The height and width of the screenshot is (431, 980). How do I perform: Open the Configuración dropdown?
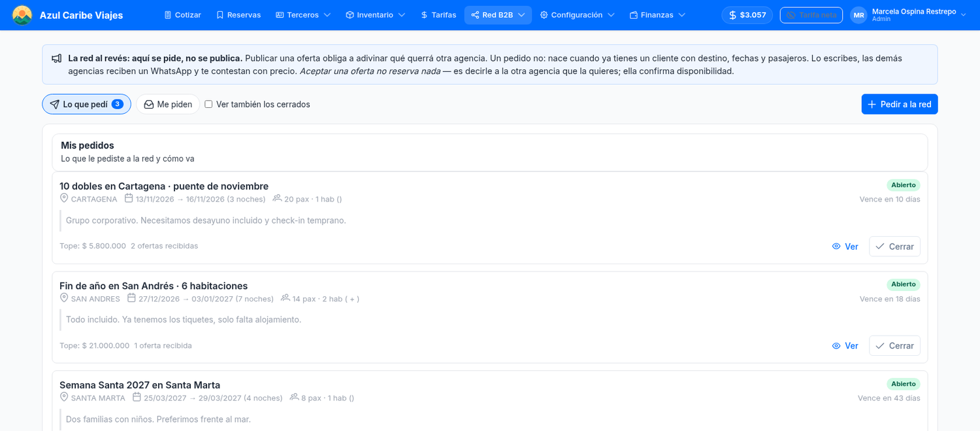(577, 15)
